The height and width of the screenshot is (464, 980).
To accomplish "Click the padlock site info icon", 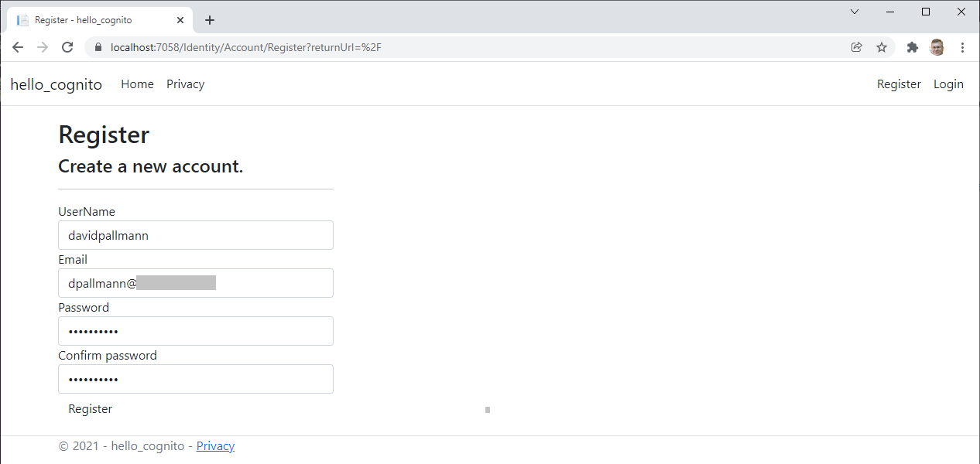I will pyautogui.click(x=98, y=47).
